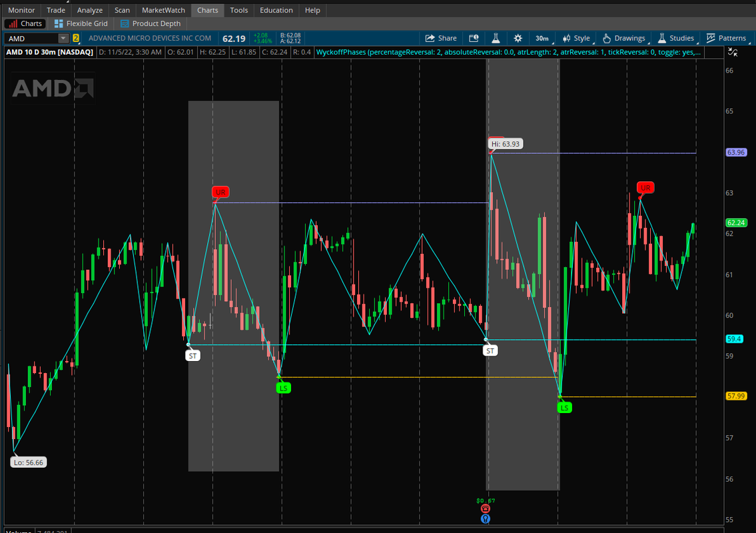The width and height of the screenshot is (756, 533).
Task: Click the ADVANCED MICRO DEVICES INC COM name
Action: coord(150,38)
